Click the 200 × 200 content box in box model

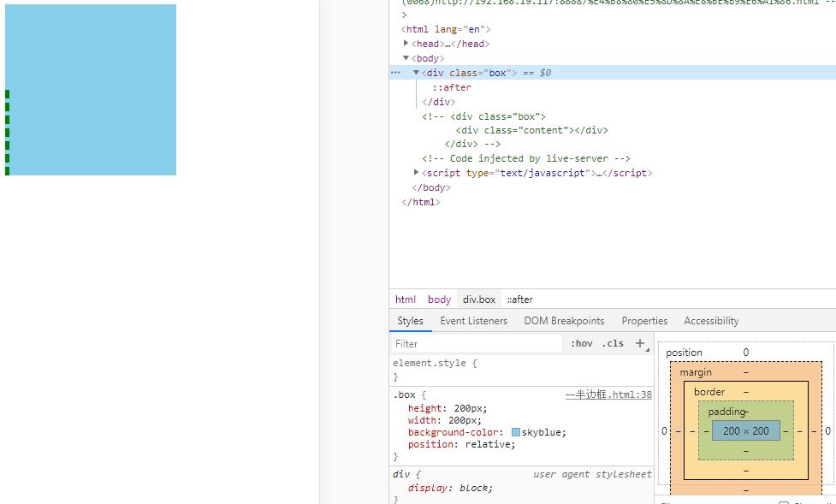tap(746, 431)
